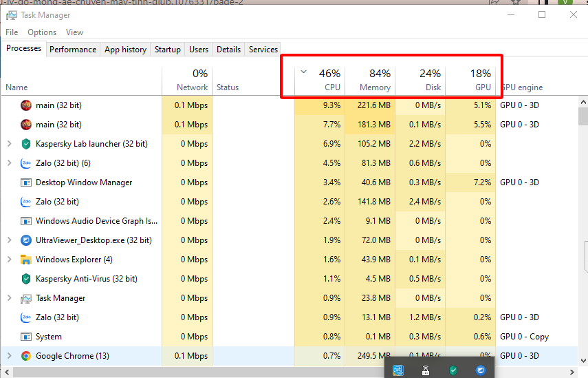Image resolution: width=588 pixels, height=378 pixels.
Task: Click the Zalo (32 bit) (6) icon
Action: click(x=26, y=163)
